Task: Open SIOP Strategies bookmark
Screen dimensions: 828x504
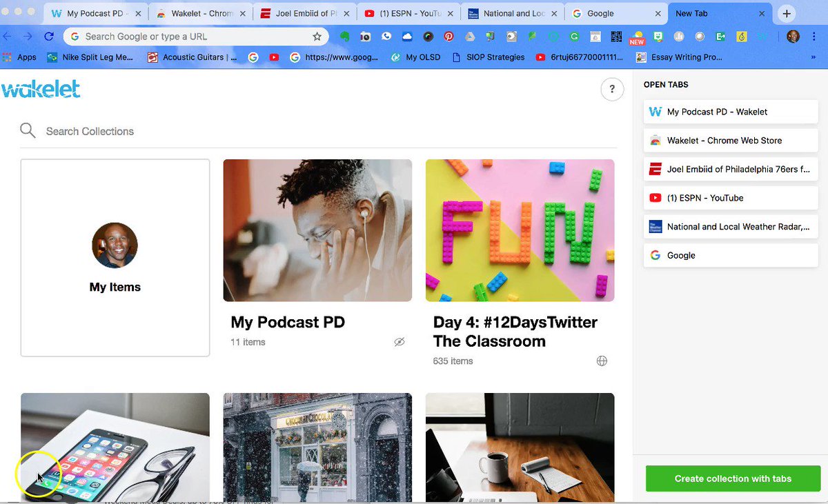Action: 488,57
